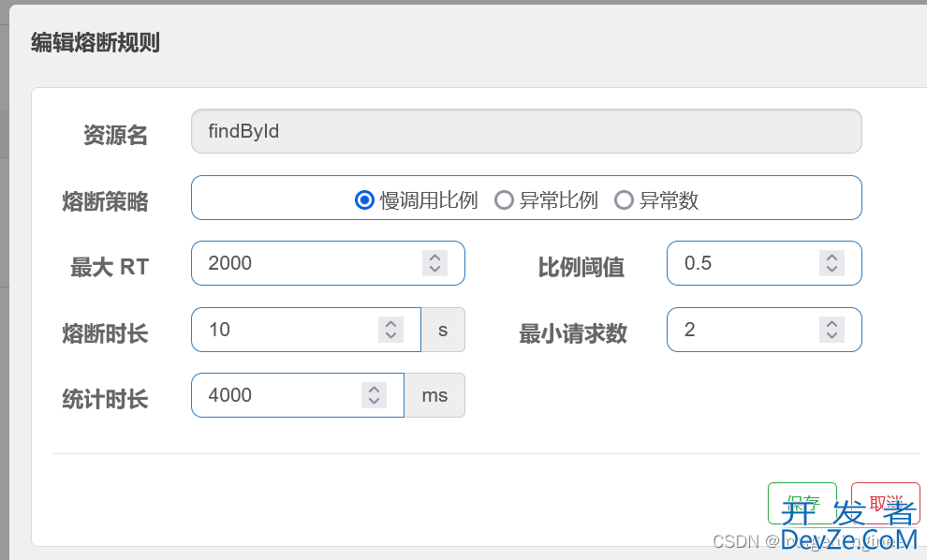Focus the 熔断时长 input showing 10
This screenshot has height=560, width=927.
[x=306, y=330]
